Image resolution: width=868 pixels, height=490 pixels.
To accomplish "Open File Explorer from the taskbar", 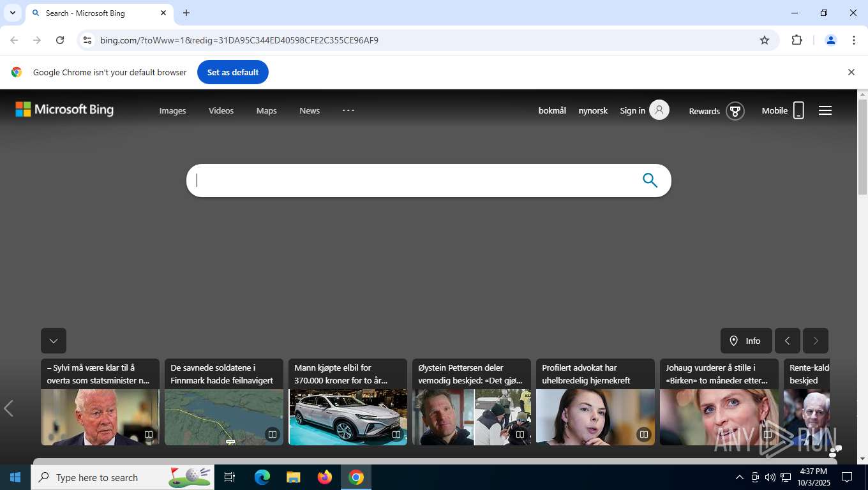I will click(294, 477).
